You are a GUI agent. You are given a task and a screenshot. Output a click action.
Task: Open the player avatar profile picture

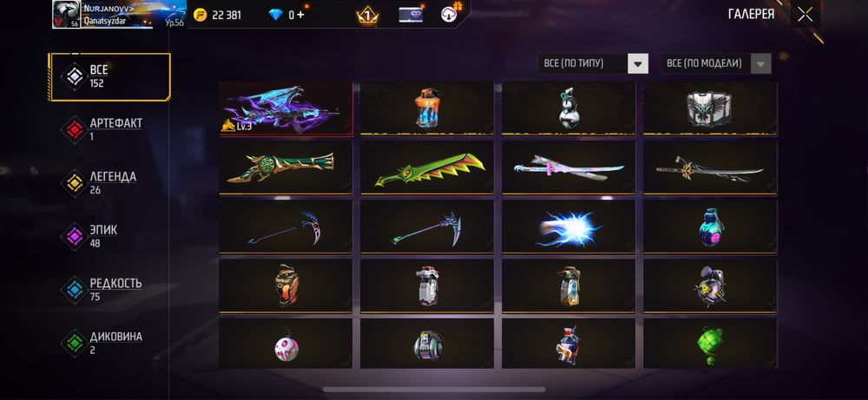tap(67, 15)
